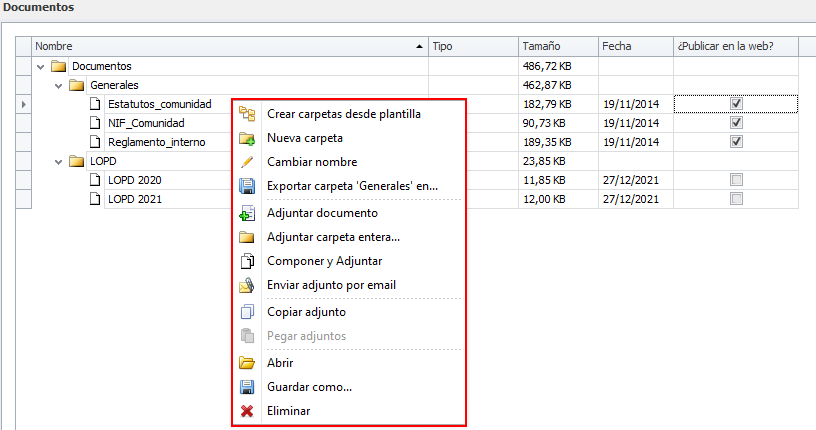Sort by the Tipo column header
Viewport: 816px width, 430px height.
coord(473,46)
